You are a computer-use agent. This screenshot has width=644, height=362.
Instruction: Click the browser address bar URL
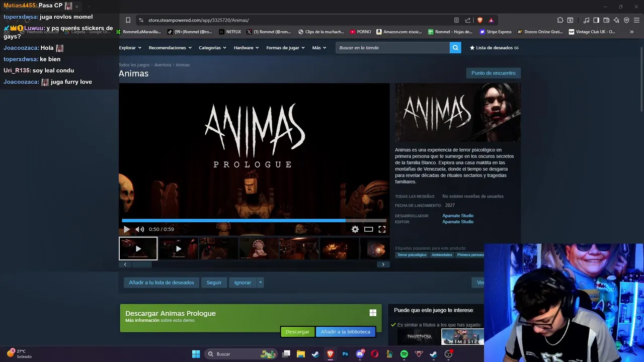coord(198,20)
